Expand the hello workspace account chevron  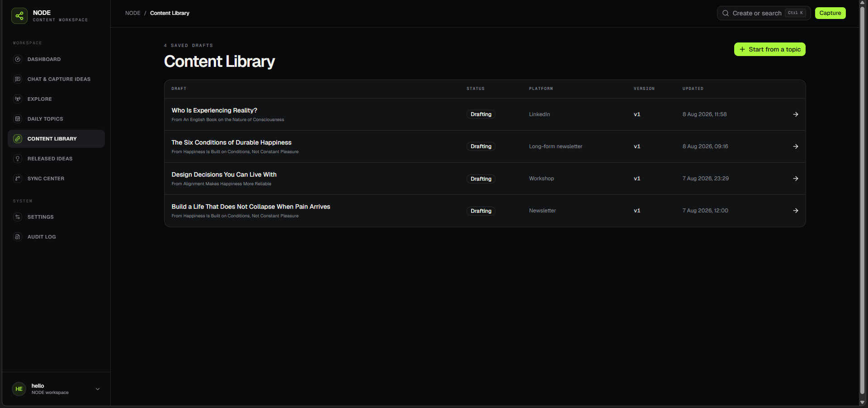(98, 389)
